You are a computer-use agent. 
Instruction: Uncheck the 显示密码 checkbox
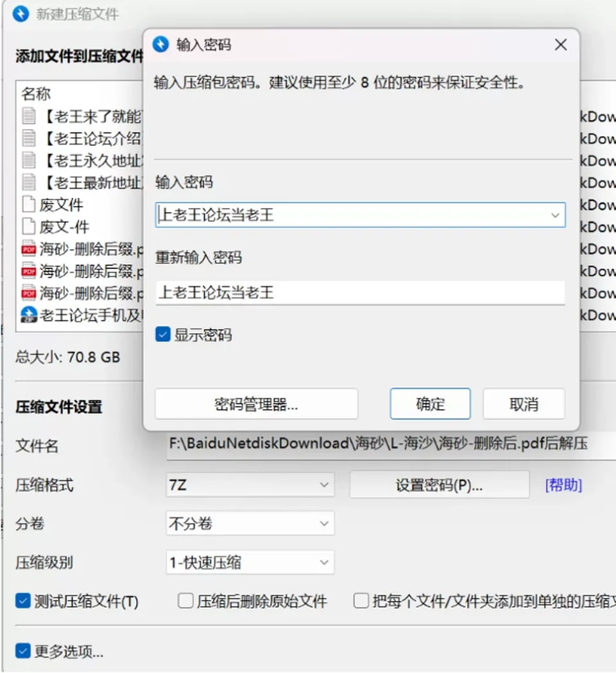click(162, 335)
